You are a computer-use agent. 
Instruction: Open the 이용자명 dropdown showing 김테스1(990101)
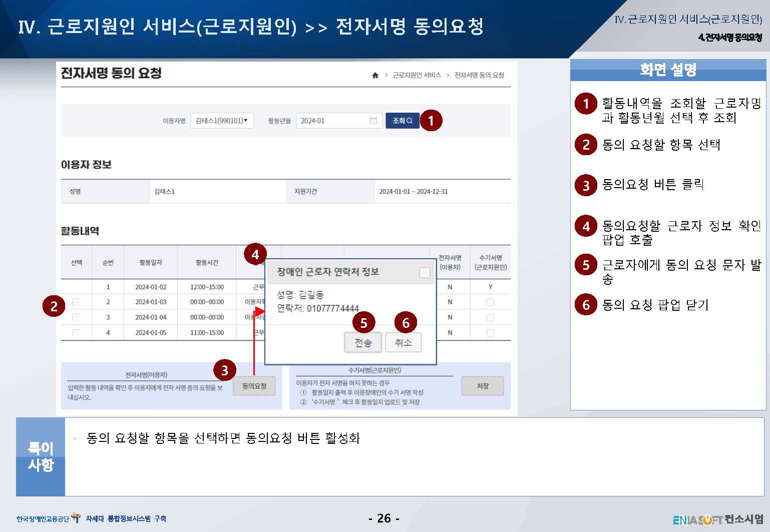pyautogui.click(x=222, y=121)
